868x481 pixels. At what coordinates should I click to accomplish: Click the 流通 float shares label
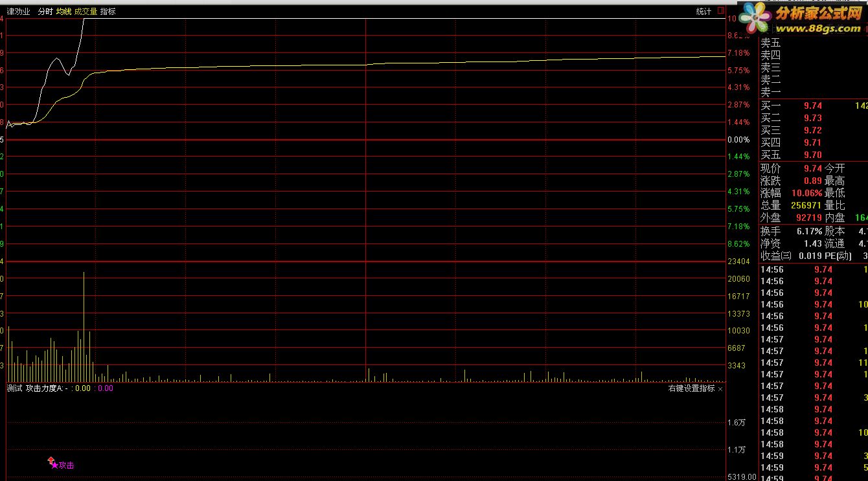point(835,243)
